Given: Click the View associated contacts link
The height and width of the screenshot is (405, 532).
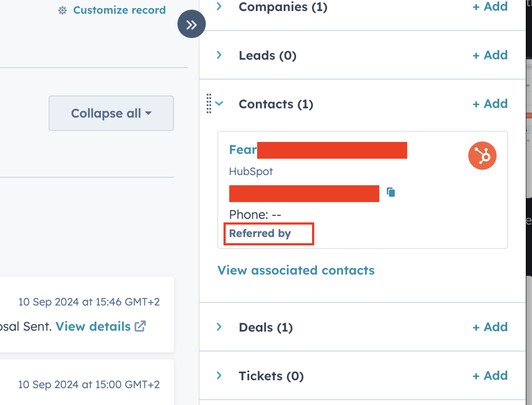Looking at the screenshot, I should 296,270.
